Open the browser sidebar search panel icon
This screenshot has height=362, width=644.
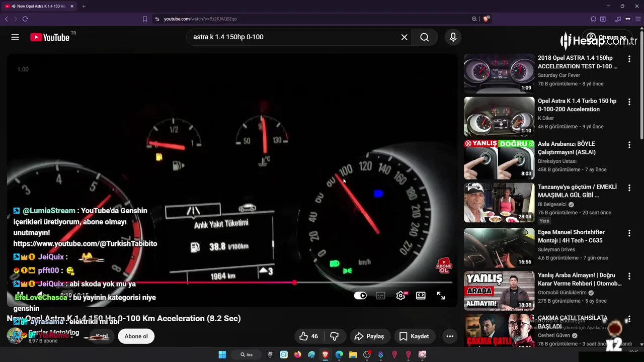[603, 19]
